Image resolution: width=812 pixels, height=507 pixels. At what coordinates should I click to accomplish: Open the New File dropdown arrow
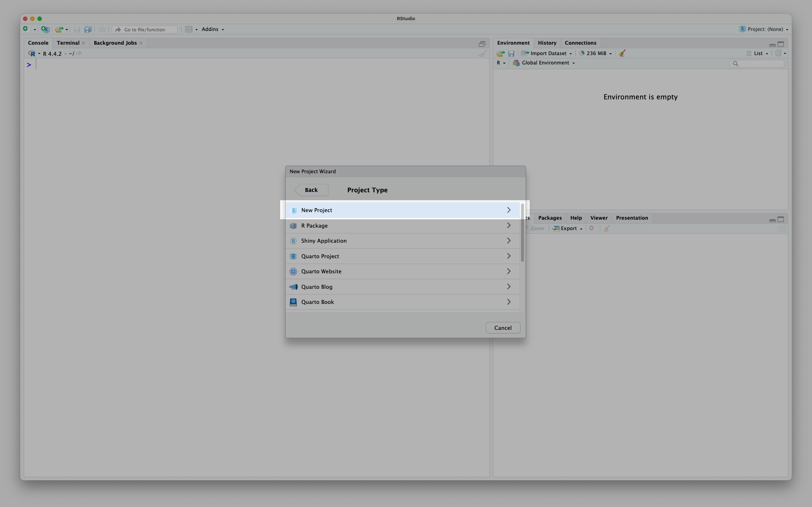(35, 30)
